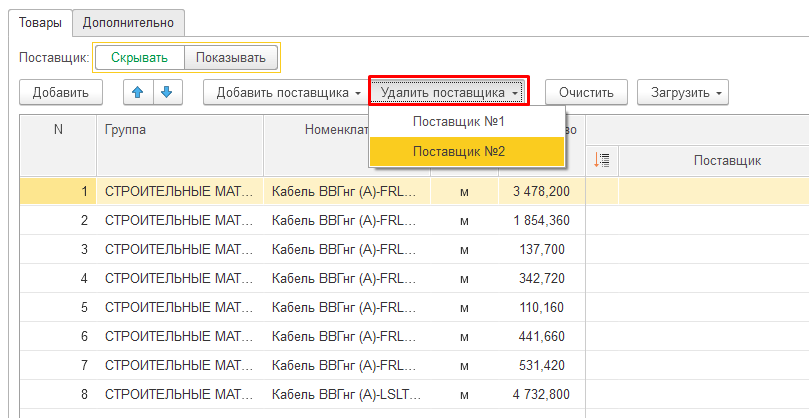Click the N column header
809x418 pixels.
coord(58,130)
